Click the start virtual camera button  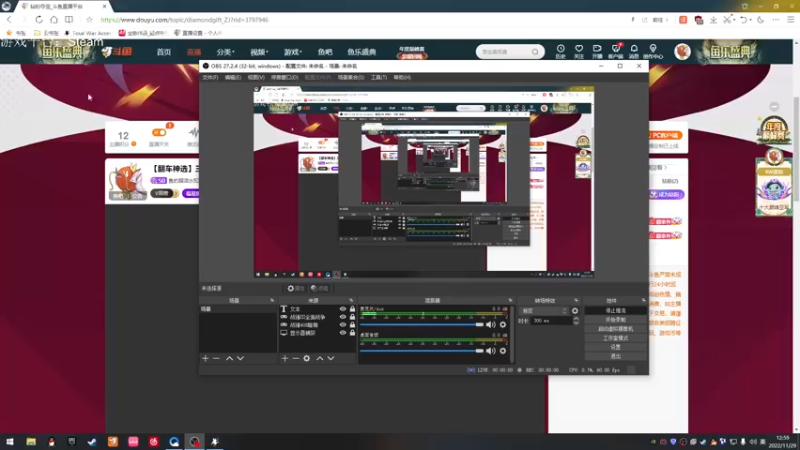615,329
